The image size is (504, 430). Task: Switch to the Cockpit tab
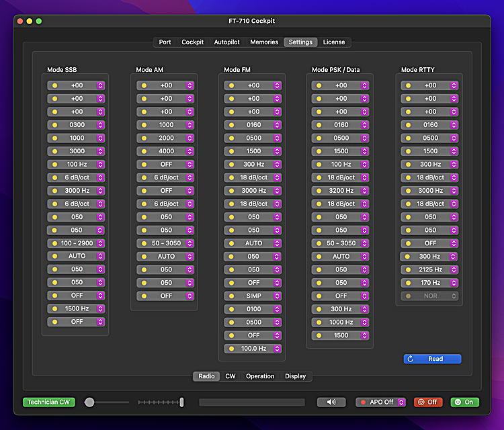[x=193, y=42]
